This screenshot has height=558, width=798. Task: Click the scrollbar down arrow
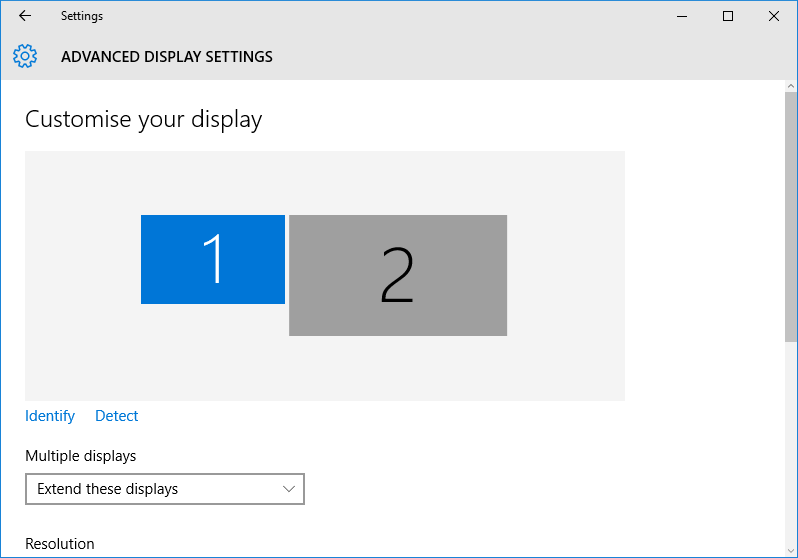click(791, 550)
